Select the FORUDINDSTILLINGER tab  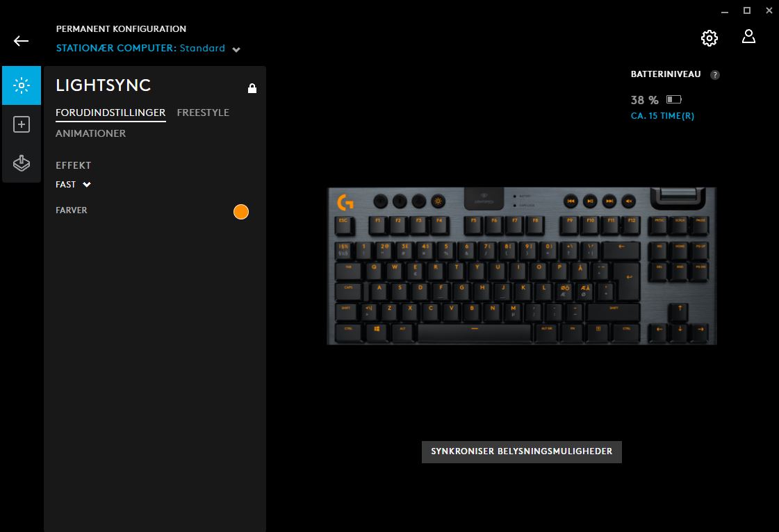point(110,113)
